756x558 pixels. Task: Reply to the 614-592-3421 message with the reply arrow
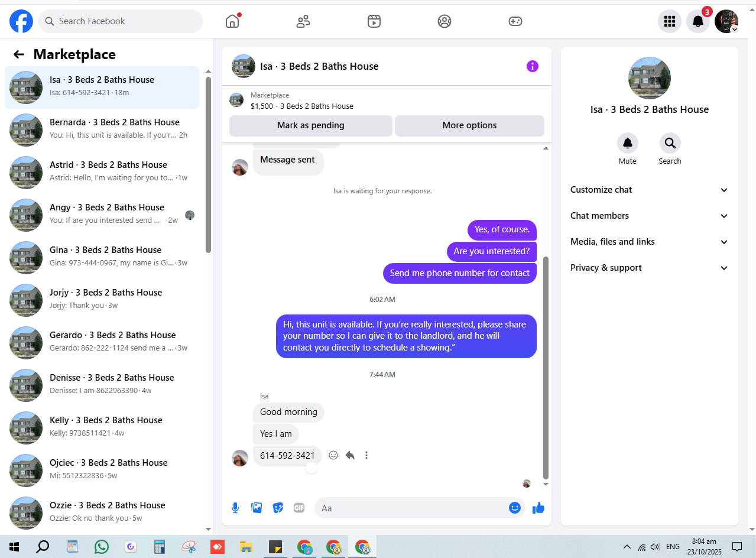tap(350, 455)
